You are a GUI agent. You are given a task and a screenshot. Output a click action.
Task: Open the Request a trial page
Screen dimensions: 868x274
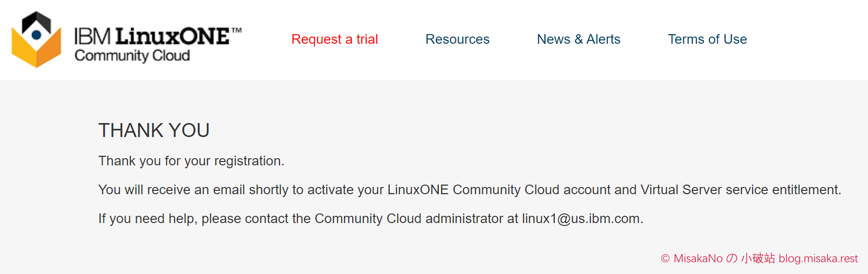(334, 39)
